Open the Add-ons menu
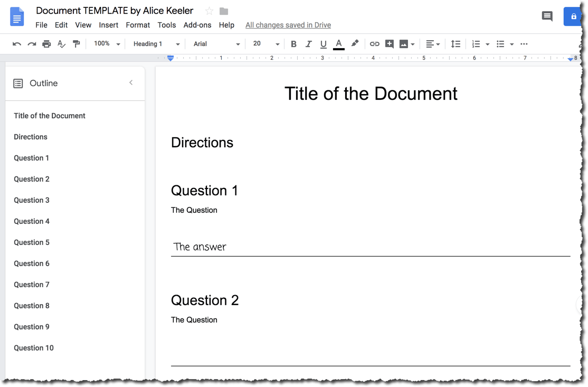This screenshot has height=387, width=588. tap(197, 25)
